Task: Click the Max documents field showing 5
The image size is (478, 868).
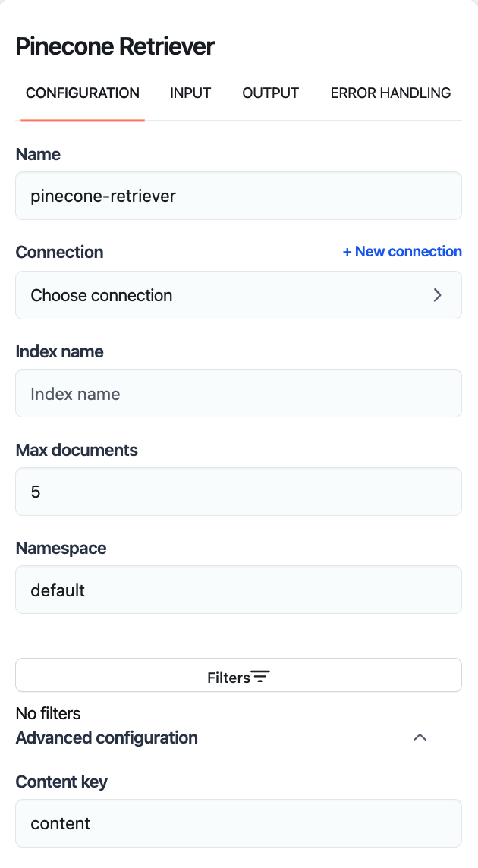Action: (238, 492)
